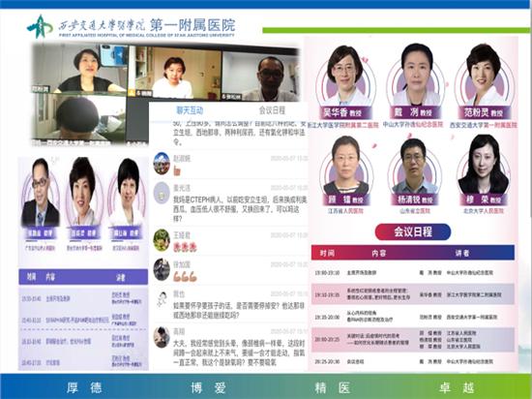
Task: Click avatar beside the CTEPH patient message
Action: point(162,193)
